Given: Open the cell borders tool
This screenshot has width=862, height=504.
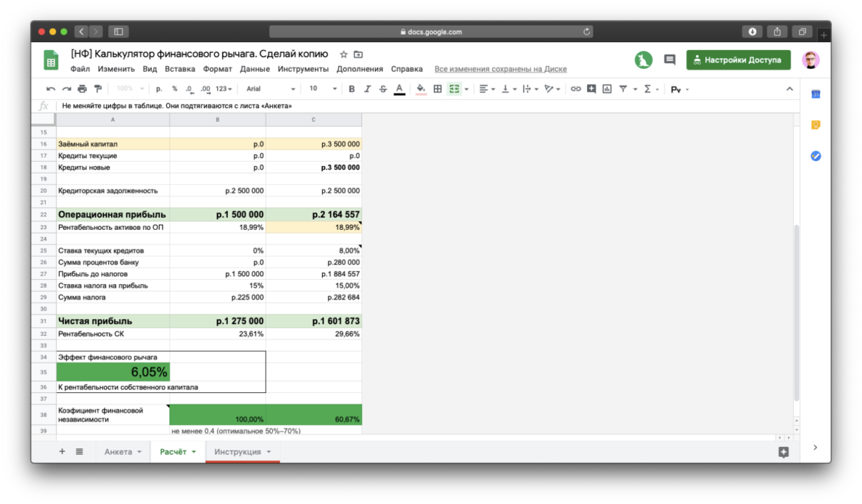Looking at the screenshot, I should click(437, 89).
